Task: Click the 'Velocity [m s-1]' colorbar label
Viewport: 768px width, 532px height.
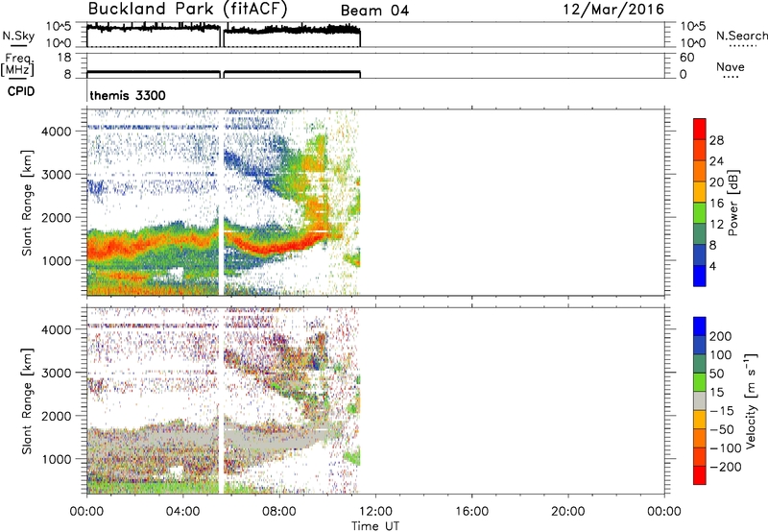Action: coord(752,400)
